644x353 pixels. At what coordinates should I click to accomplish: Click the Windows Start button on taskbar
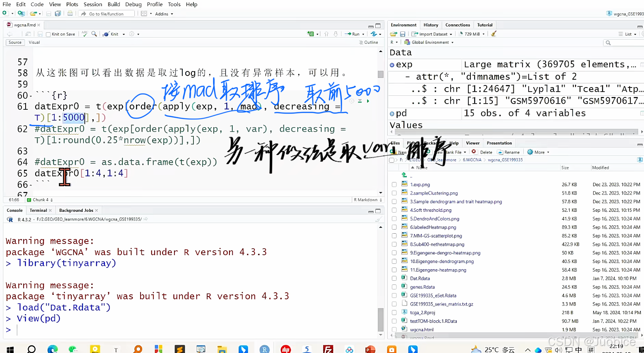10,349
